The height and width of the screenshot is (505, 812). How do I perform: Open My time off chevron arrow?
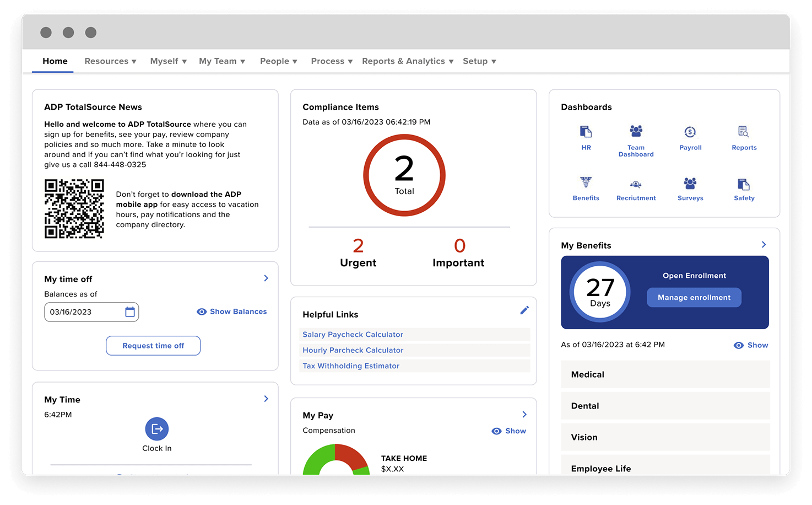point(266,278)
